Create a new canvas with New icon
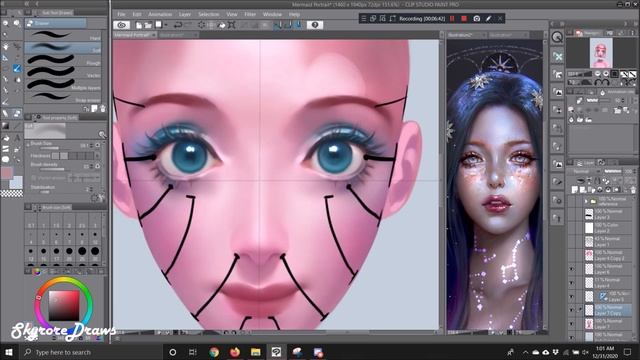 pyautogui.click(x=139, y=25)
